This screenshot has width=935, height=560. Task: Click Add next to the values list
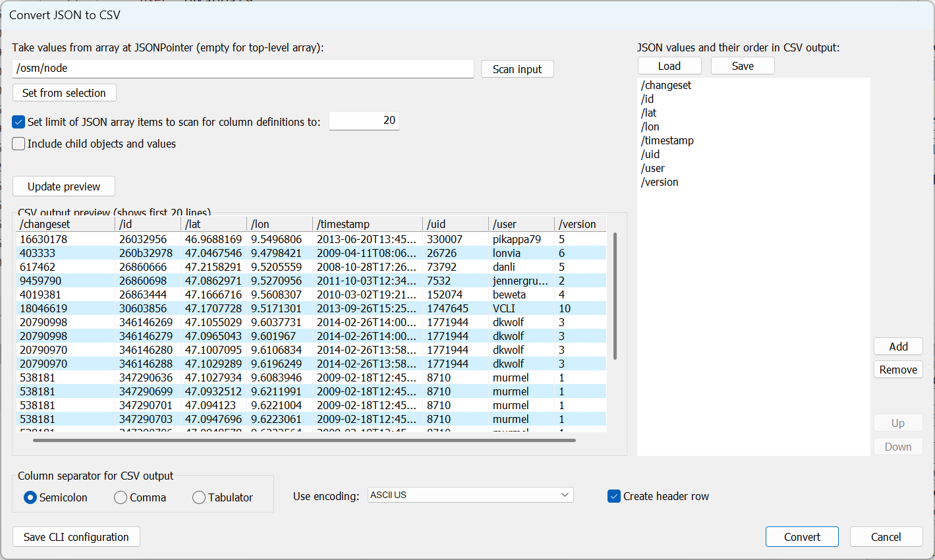(898, 347)
